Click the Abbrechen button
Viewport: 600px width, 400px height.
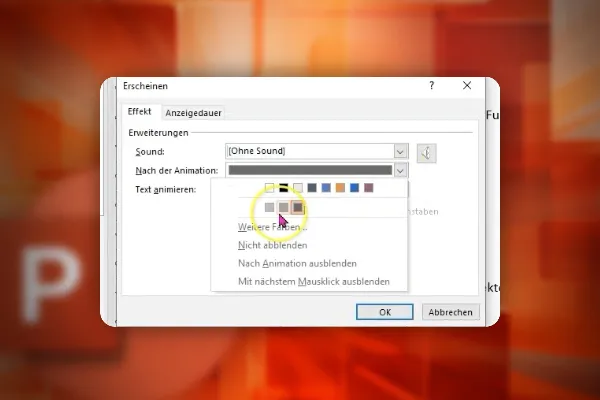[x=450, y=312]
